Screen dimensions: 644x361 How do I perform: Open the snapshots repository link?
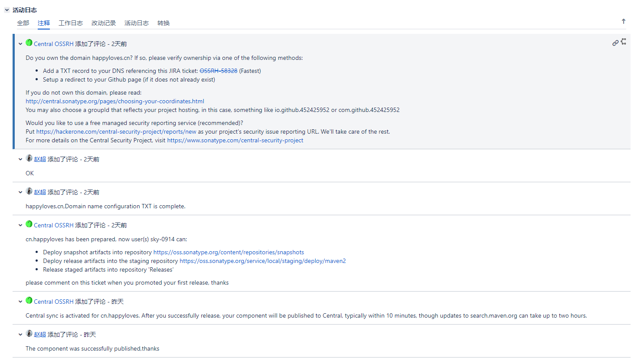[229, 252]
